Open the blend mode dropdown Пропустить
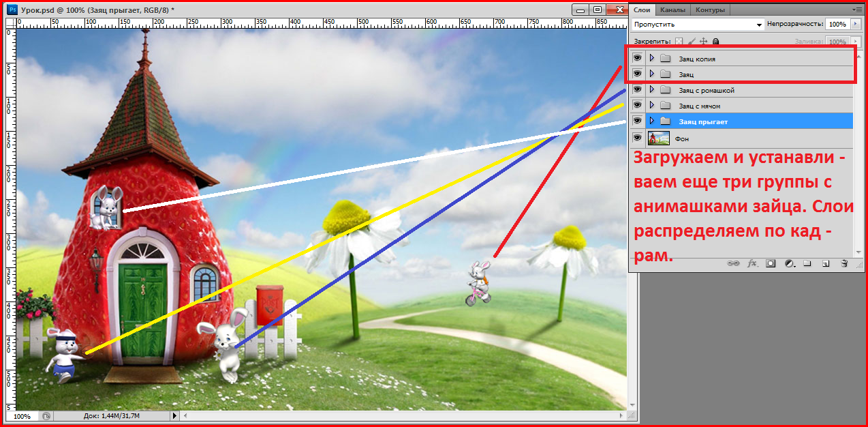868x427 pixels. tap(697, 24)
